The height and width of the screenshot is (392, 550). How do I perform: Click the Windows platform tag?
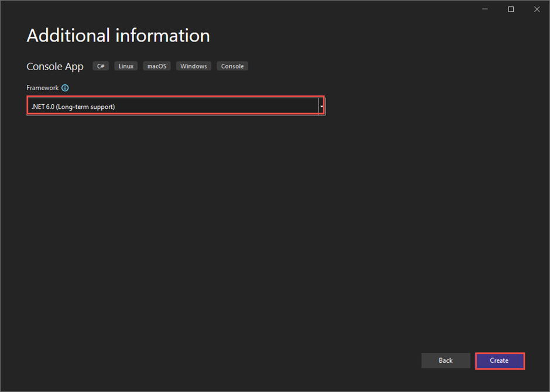[x=193, y=66]
